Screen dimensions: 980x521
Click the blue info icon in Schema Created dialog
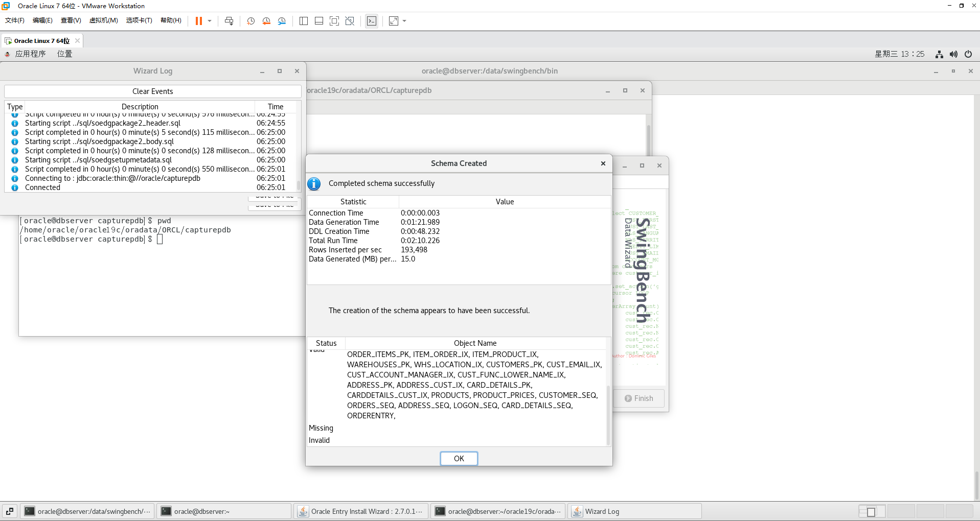click(x=314, y=184)
